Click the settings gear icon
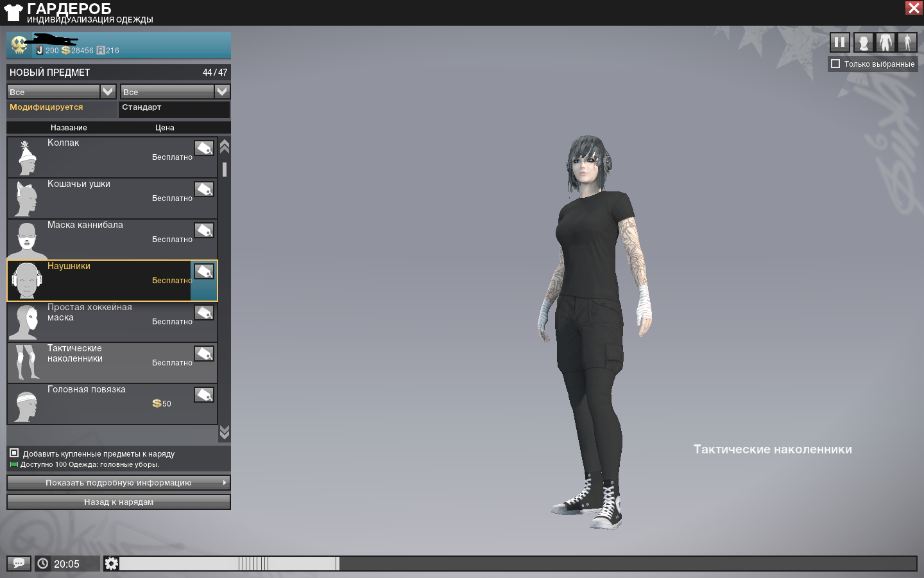The image size is (924, 578). pyautogui.click(x=111, y=563)
